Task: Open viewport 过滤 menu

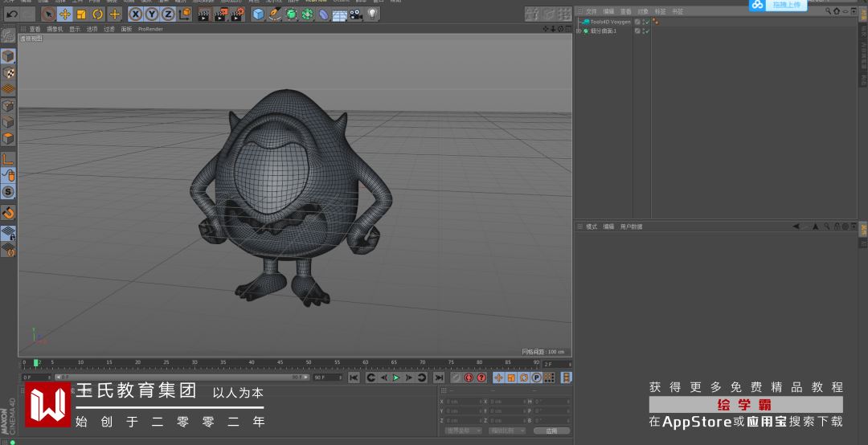Action: click(109, 29)
